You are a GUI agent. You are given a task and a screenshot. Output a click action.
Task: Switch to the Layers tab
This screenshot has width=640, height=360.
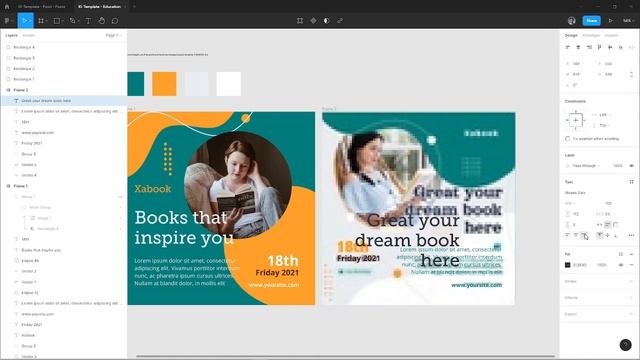(x=11, y=36)
